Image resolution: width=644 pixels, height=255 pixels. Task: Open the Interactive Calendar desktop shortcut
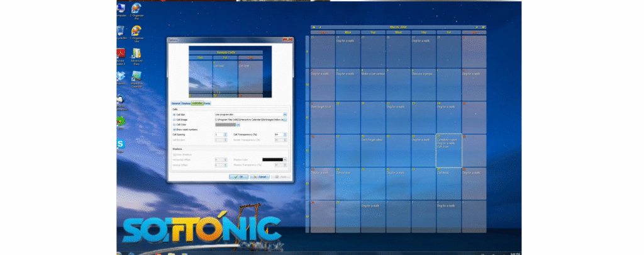(136, 80)
